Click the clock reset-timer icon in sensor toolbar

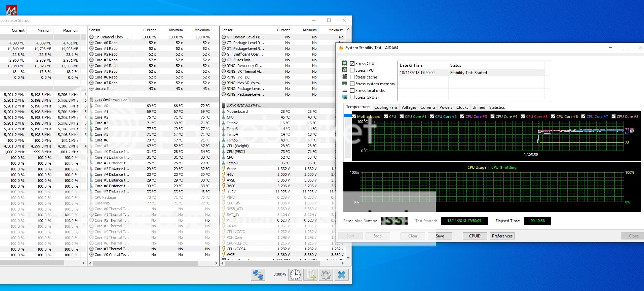point(295,274)
